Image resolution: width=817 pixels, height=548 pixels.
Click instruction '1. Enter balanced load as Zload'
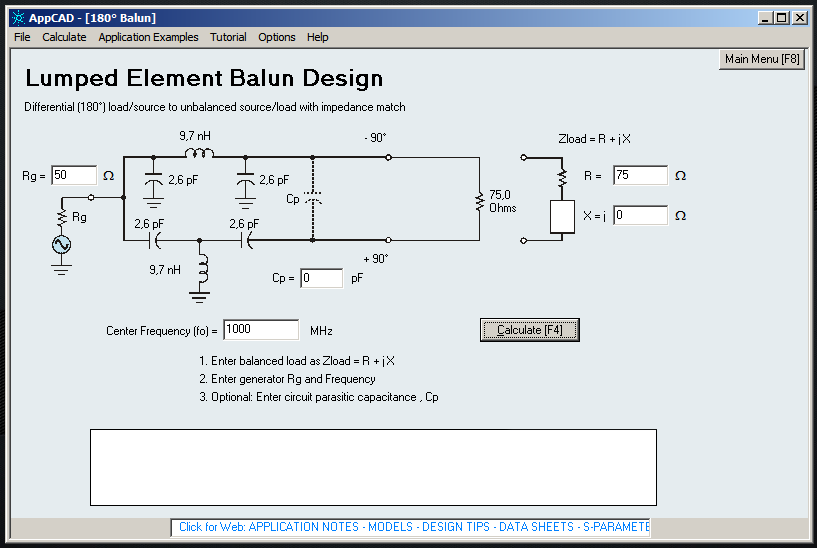tap(296, 361)
